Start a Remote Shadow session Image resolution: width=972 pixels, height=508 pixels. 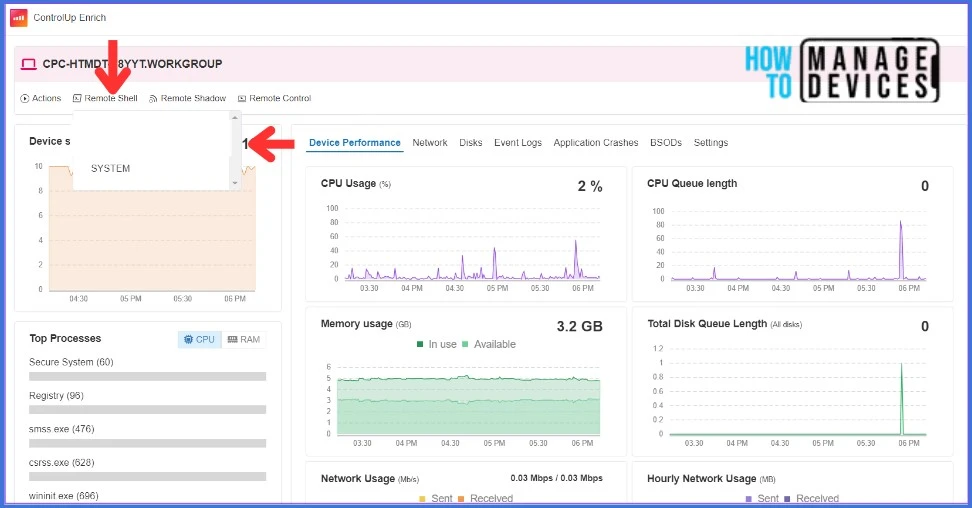(188, 98)
